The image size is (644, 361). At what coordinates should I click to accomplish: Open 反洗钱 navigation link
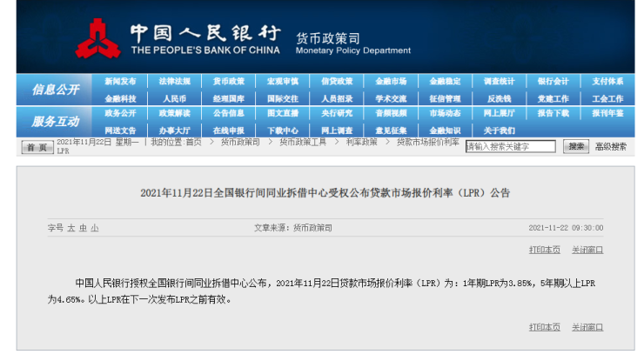[x=499, y=99]
